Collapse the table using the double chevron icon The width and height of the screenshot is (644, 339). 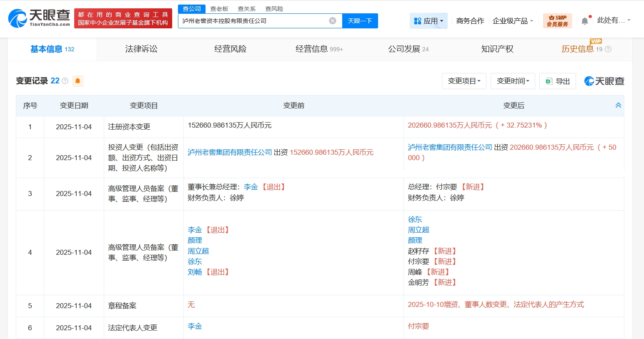click(x=618, y=105)
